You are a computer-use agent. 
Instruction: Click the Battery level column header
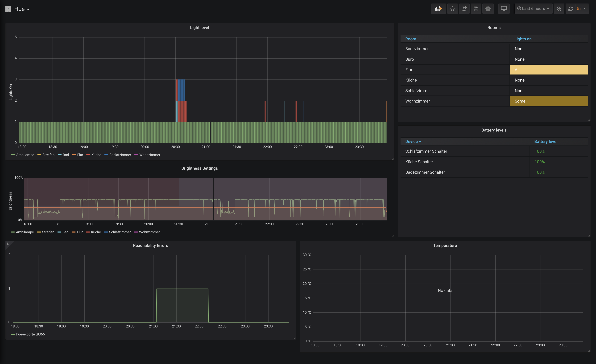pos(545,141)
